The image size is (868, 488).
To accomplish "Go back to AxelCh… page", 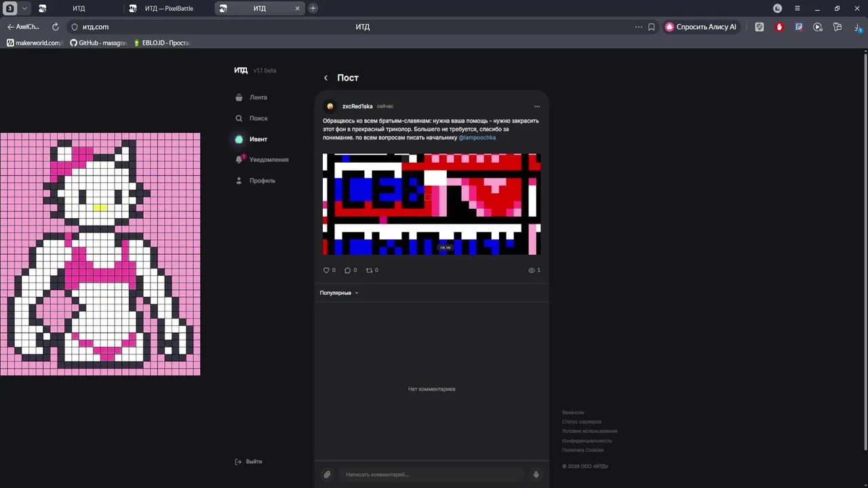I will [x=24, y=27].
